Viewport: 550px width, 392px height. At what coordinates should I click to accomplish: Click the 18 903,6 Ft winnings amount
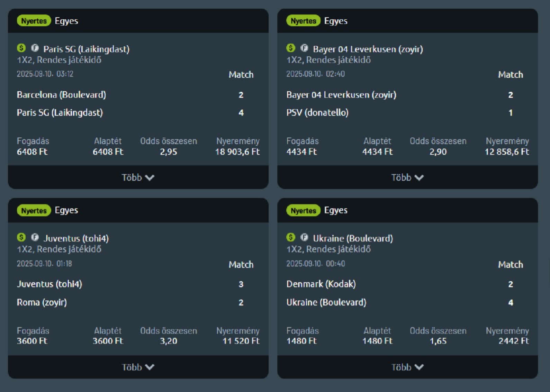point(237,152)
